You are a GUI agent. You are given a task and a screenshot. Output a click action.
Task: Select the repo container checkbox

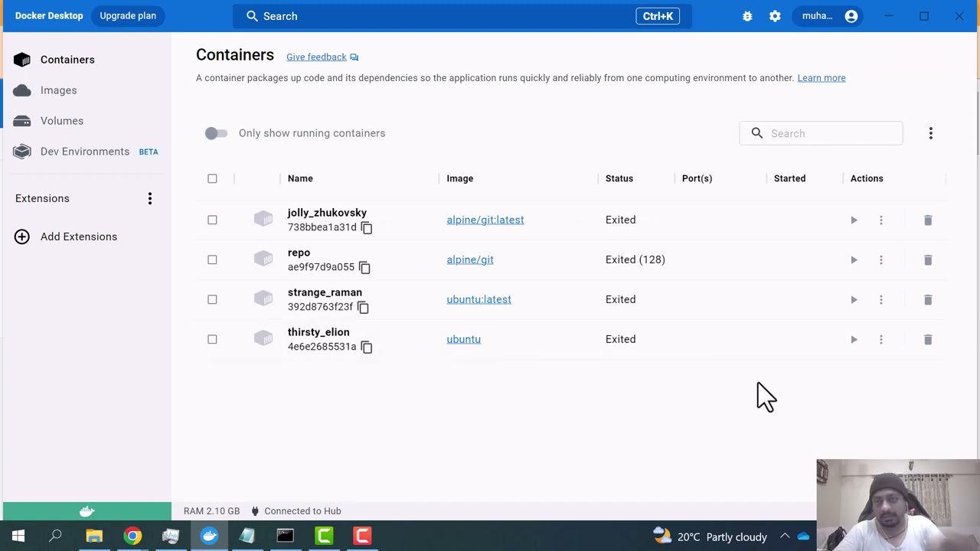tap(212, 259)
